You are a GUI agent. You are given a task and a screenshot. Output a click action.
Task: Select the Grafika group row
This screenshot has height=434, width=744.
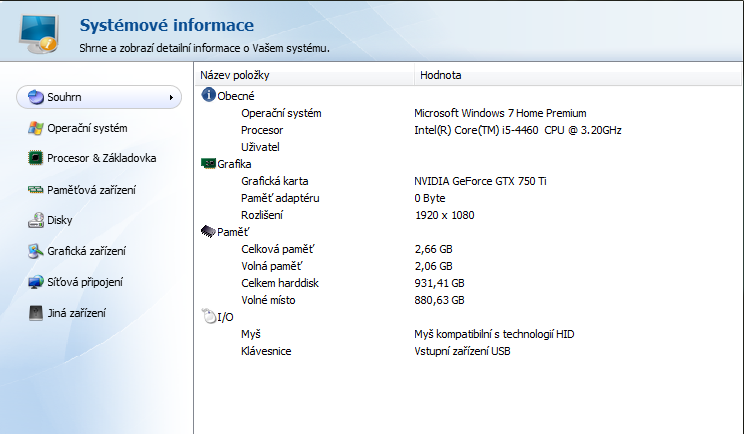[234, 164]
